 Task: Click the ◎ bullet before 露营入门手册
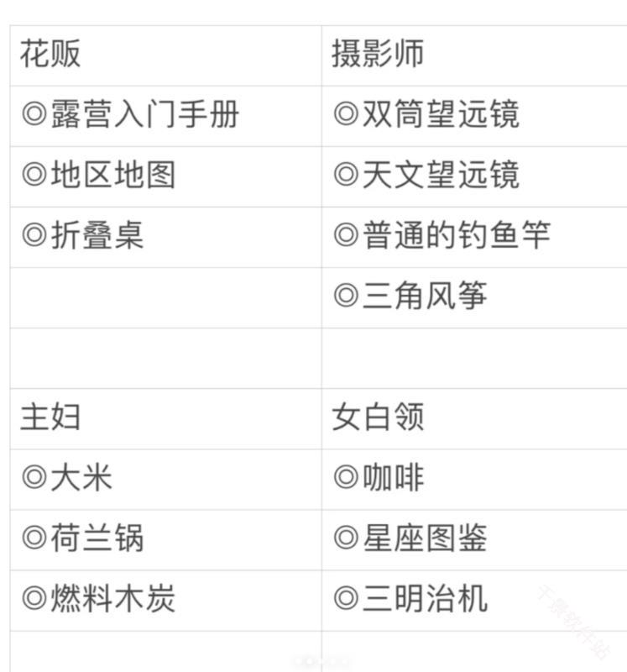(x=34, y=115)
